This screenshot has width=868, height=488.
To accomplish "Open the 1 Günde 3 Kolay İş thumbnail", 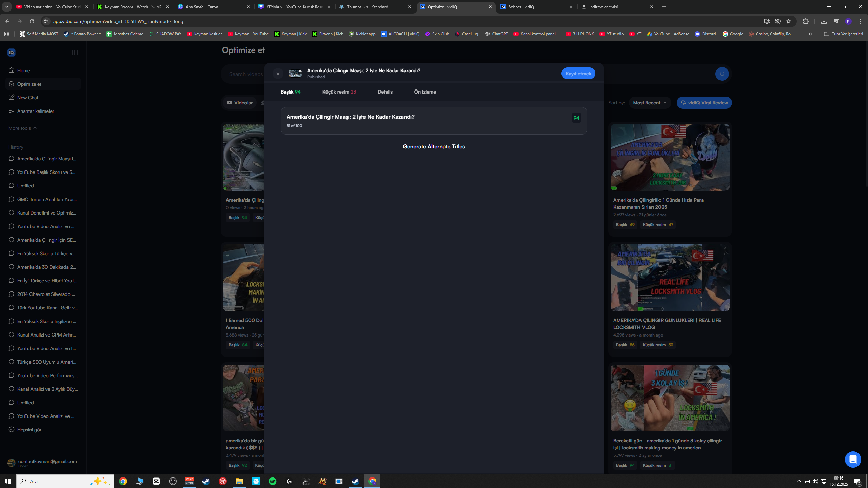I will click(670, 398).
